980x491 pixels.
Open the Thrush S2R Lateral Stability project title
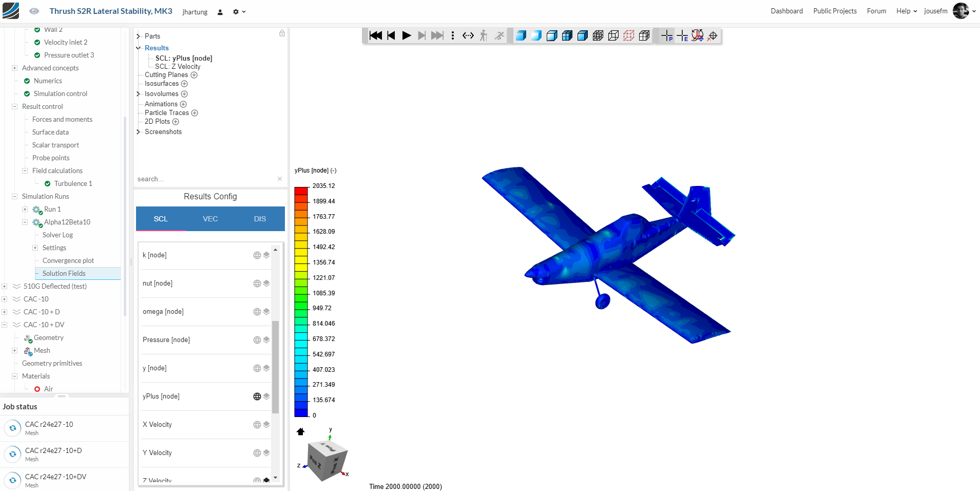[x=111, y=11]
